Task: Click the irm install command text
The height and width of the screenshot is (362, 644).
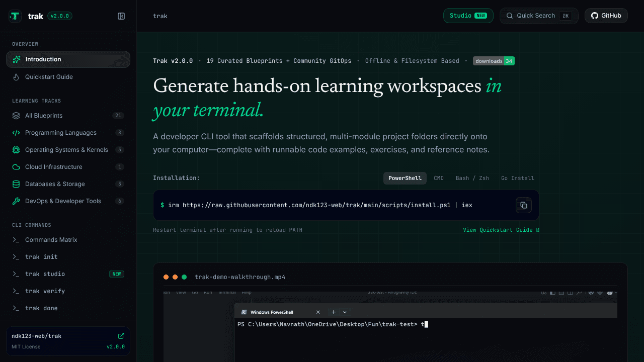Action: coord(320,205)
